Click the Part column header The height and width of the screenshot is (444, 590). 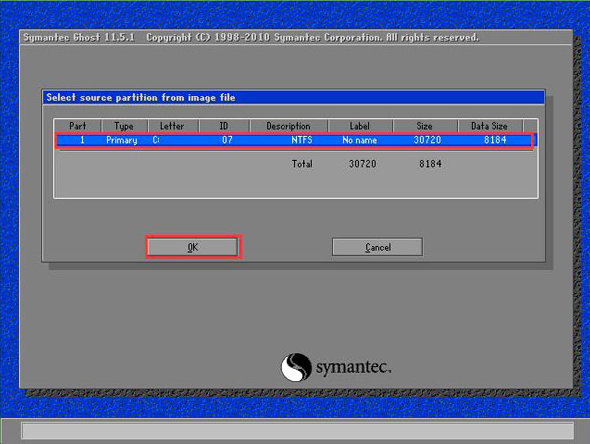[x=78, y=126]
